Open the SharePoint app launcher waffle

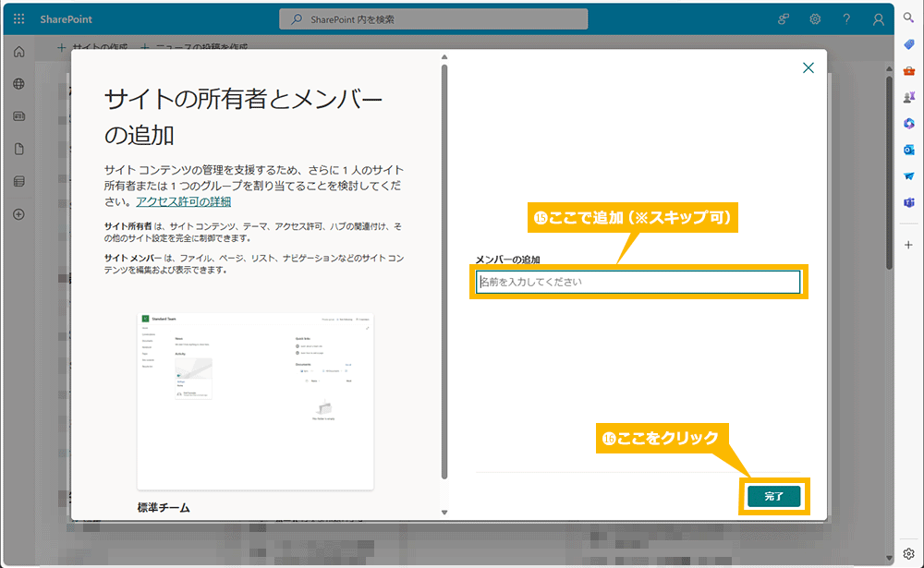[x=18, y=18]
